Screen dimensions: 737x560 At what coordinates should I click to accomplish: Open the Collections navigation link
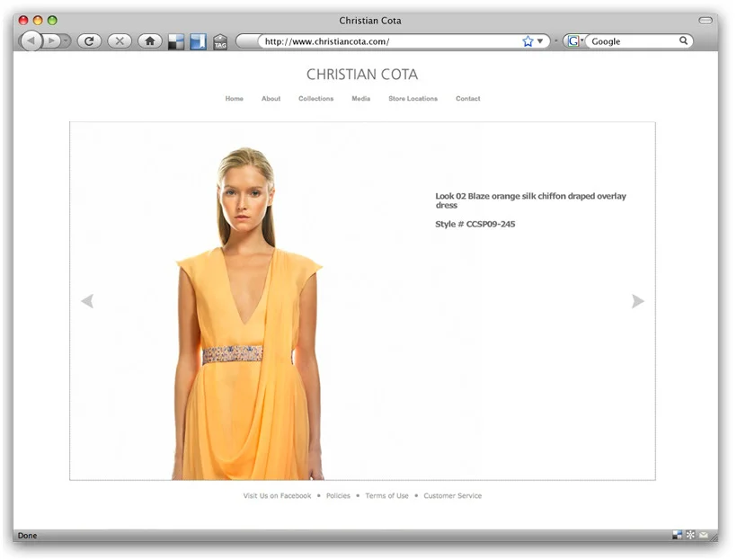315,99
